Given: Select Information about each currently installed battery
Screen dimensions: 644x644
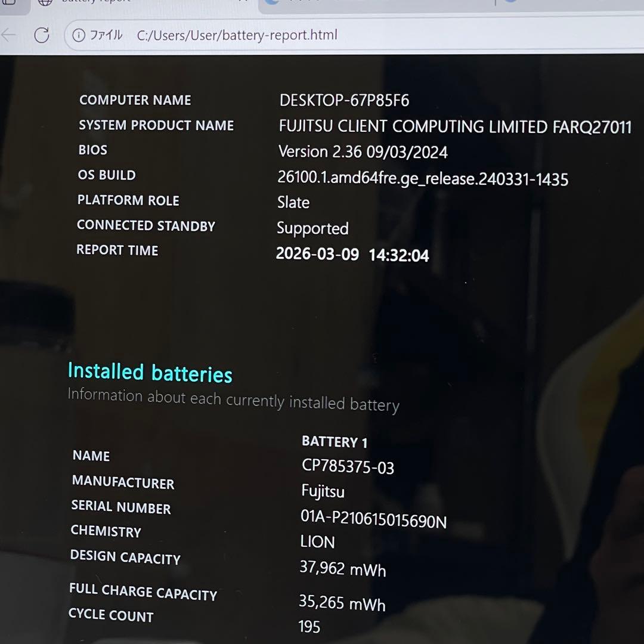Looking at the screenshot, I should pos(233,400).
